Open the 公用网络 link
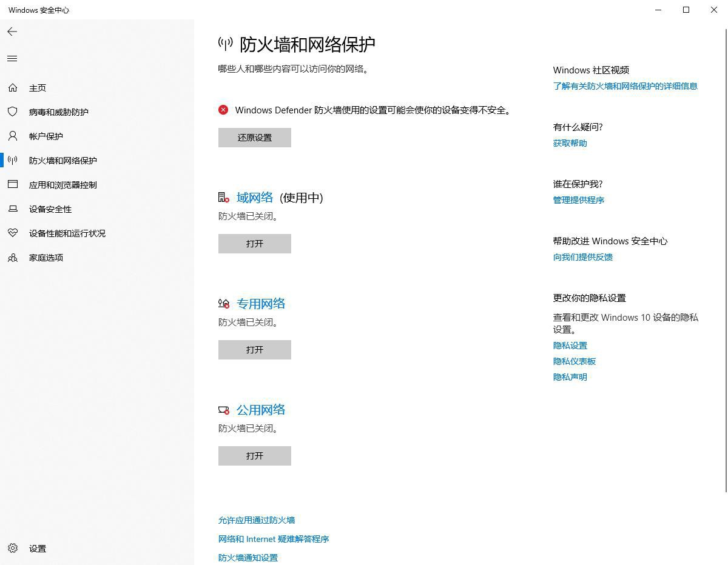The width and height of the screenshot is (728, 565). 261,410
